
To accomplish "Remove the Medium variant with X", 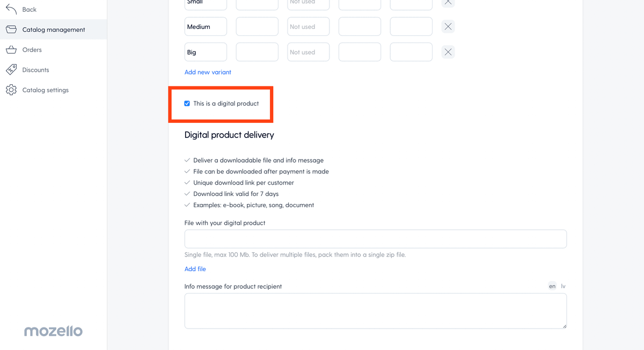I will coord(448,26).
